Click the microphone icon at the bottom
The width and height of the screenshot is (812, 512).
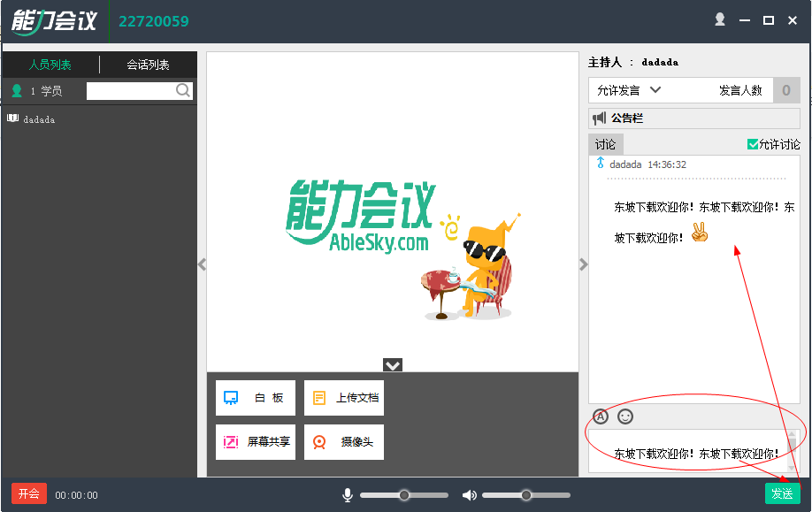click(347, 495)
